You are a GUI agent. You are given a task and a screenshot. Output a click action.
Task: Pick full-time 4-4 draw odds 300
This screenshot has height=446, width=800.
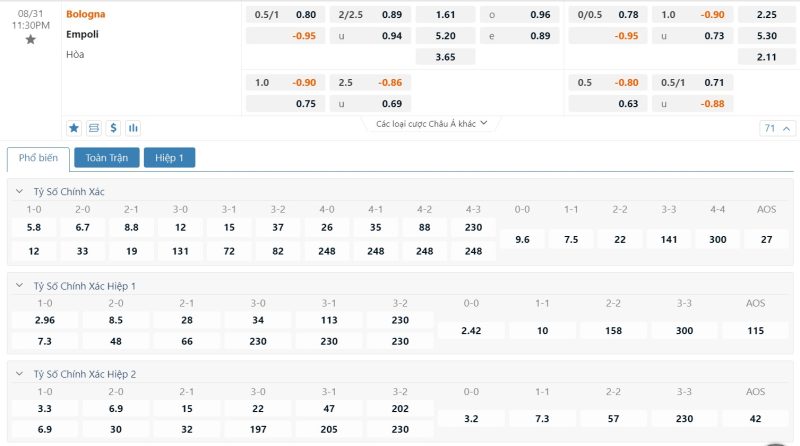point(717,239)
